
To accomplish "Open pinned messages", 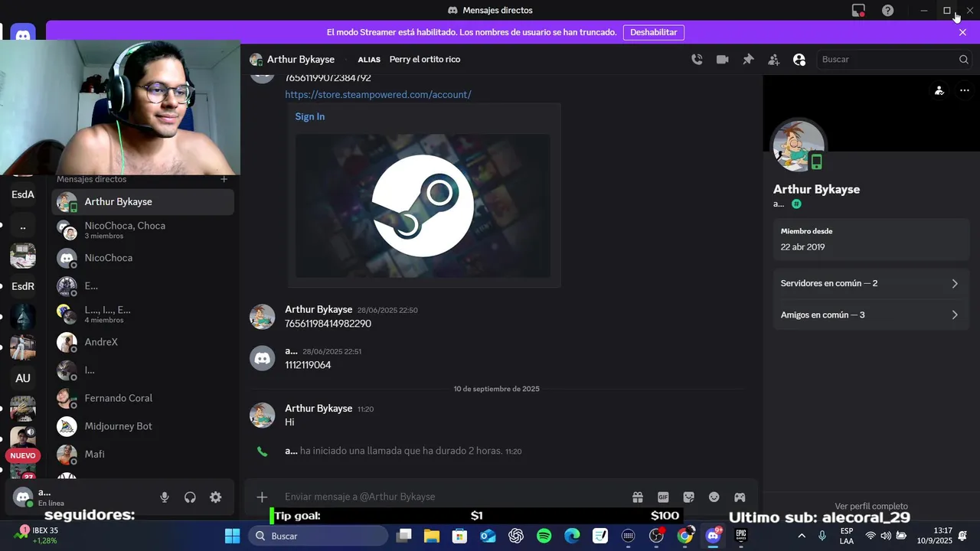I will click(x=748, y=60).
